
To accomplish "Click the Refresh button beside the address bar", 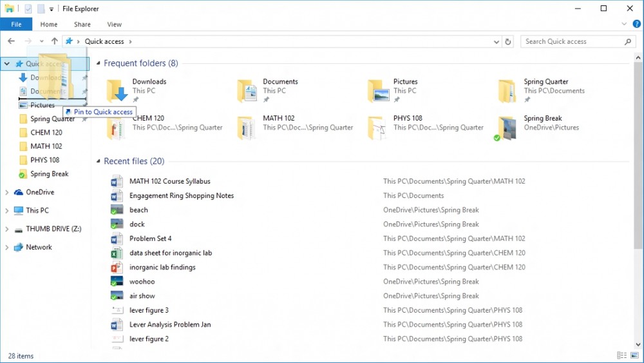I will click(508, 41).
